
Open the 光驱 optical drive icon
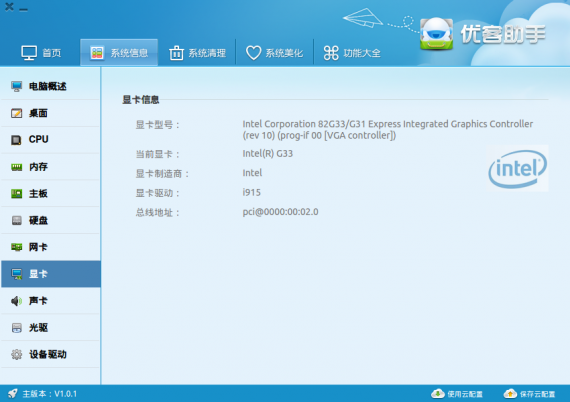click(16, 327)
